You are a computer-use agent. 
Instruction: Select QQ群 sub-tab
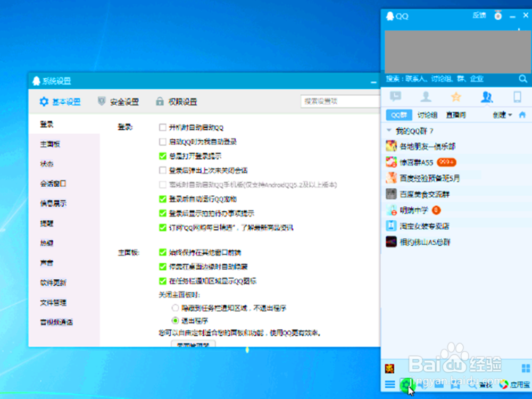pos(399,115)
